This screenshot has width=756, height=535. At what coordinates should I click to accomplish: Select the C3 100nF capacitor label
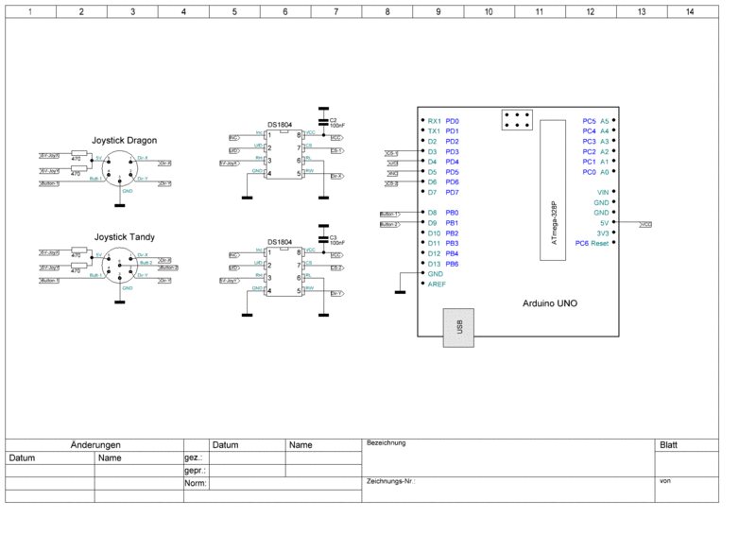point(337,240)
